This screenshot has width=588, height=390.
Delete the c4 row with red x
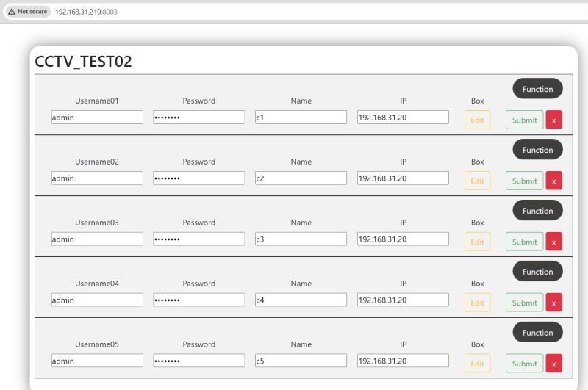click(x=554, y=303)
